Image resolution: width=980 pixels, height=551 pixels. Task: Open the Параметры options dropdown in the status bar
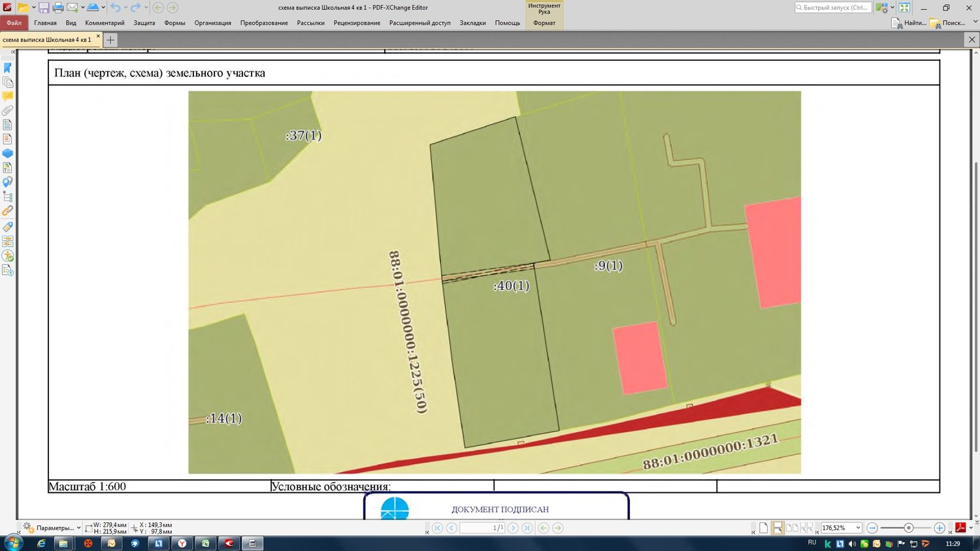pyautogui.click(x=52, y=527)
